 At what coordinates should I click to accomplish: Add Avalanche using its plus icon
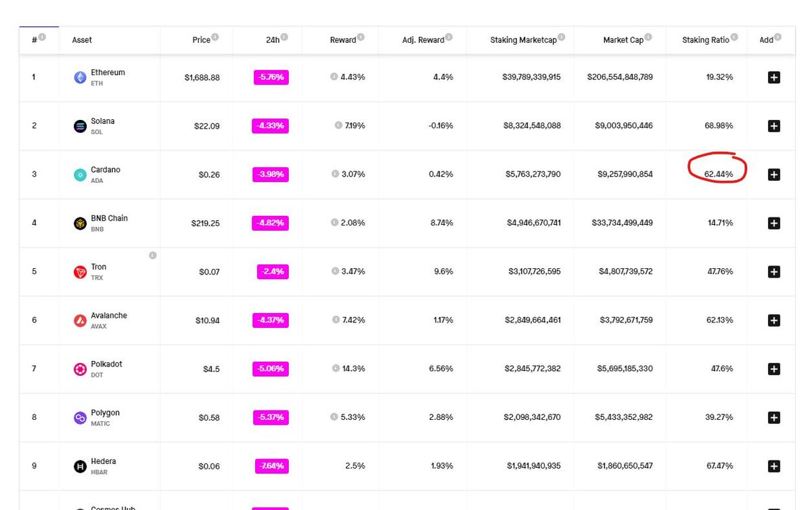[774, 320]
